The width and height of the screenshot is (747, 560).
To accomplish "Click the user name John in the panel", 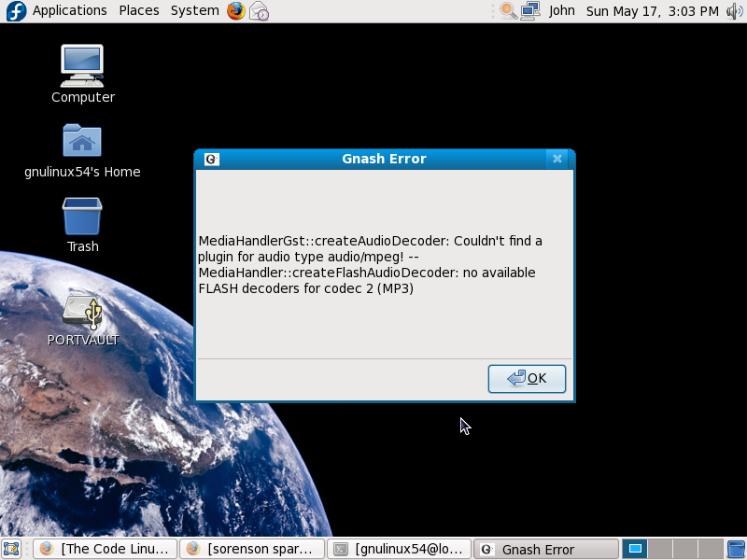I will pos(562,10).
